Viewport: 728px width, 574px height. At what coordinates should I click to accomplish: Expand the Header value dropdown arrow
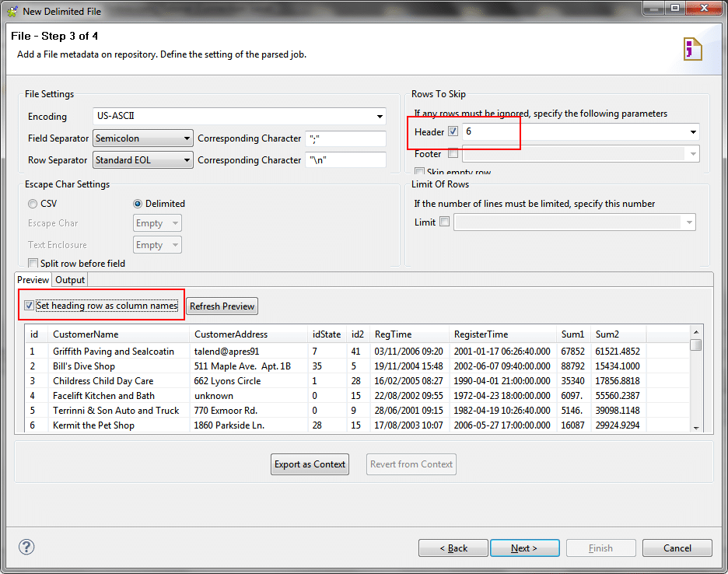pyautogui.click(x=692, y=132)
